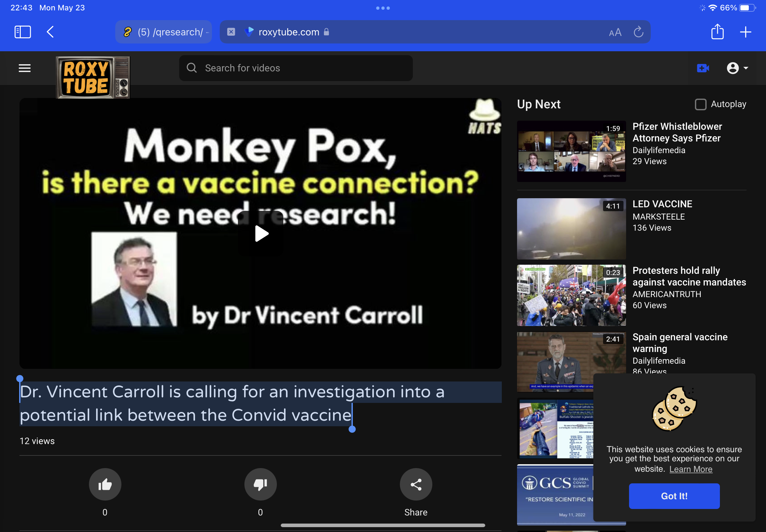Open a new tab with the plus icon
This screenshot has height=532, width=766.
click(745, 32)
